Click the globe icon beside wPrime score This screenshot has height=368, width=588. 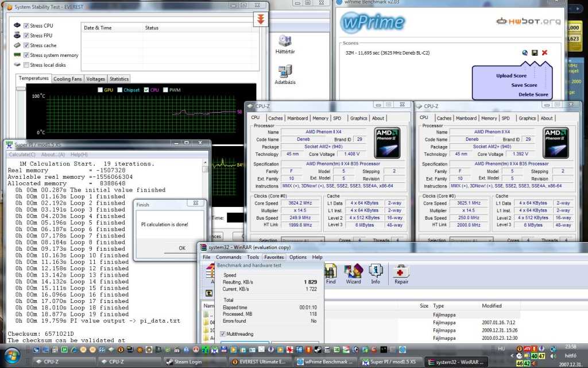[525, 53]
